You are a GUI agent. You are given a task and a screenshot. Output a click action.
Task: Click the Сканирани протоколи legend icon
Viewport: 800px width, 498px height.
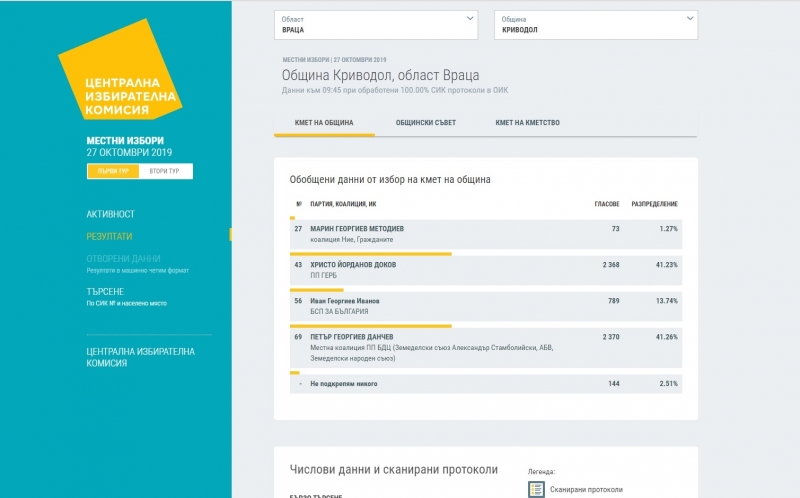pyautogui.click(x=536, y=489)
